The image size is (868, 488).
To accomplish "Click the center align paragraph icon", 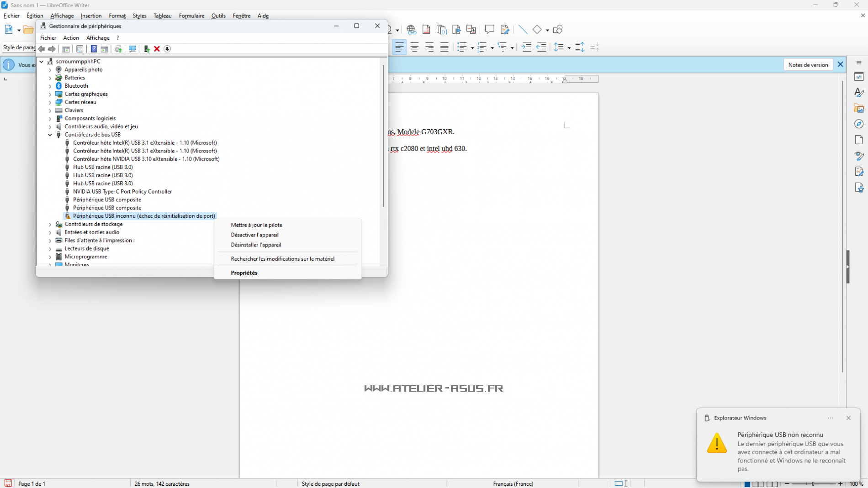I will click(414, 47).
